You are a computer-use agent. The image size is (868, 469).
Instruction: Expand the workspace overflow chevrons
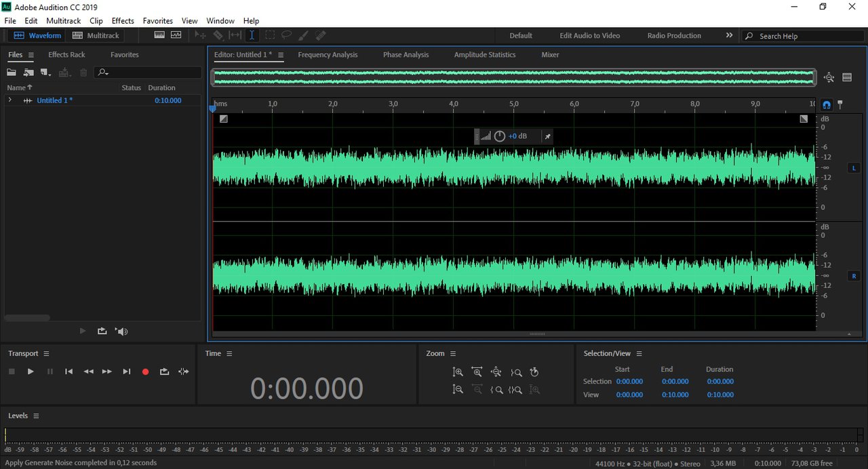(729, 35)
